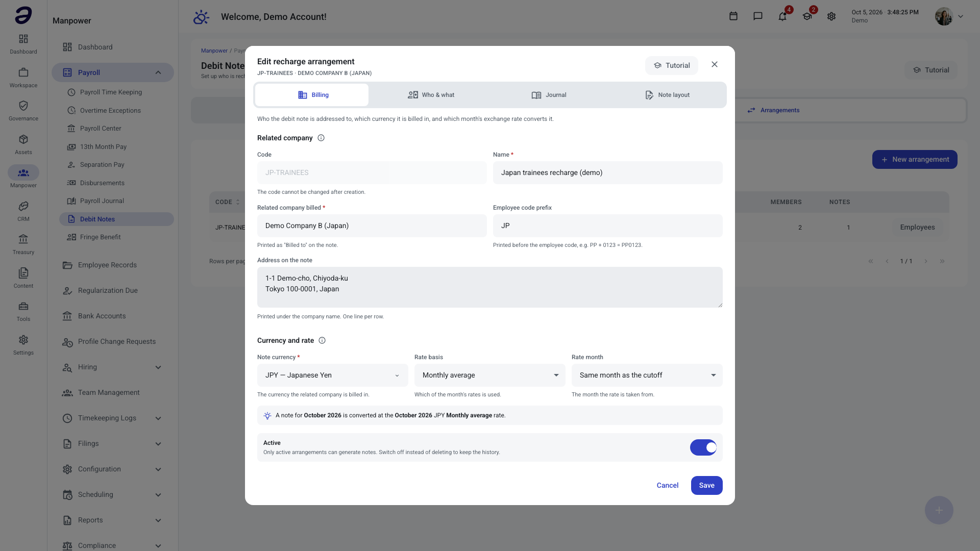Open the user avatar account menu
Viewport: 980px width, 551px height.
click(x=949, y=16)
